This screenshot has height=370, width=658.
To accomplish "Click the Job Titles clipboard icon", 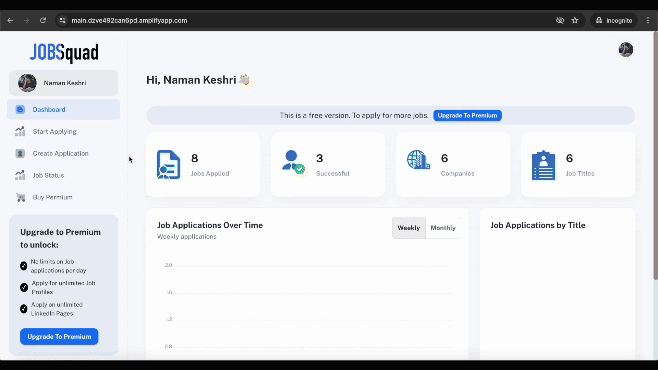I will [543, 165].
